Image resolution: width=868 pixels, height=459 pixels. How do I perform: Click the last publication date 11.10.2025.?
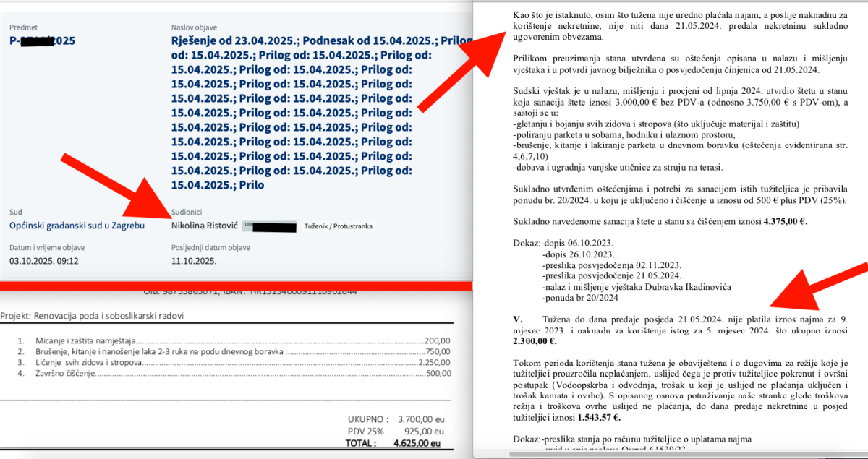tap(193, 261)
